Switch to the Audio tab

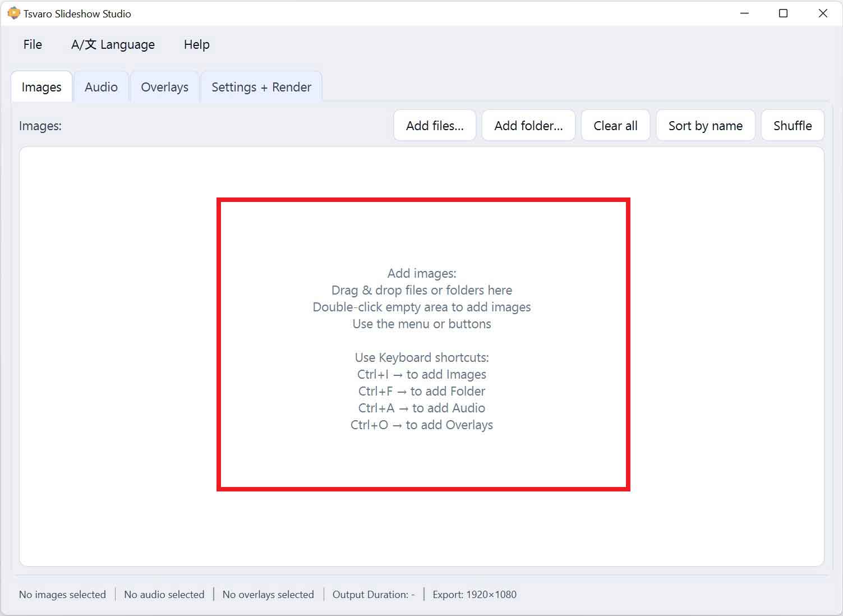pyautogui.click(x=101, y=88)
